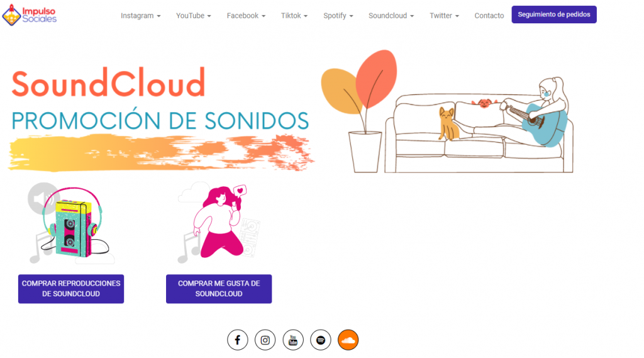
Task: Click the pink singing girl illustration
Action: [219, 222]
